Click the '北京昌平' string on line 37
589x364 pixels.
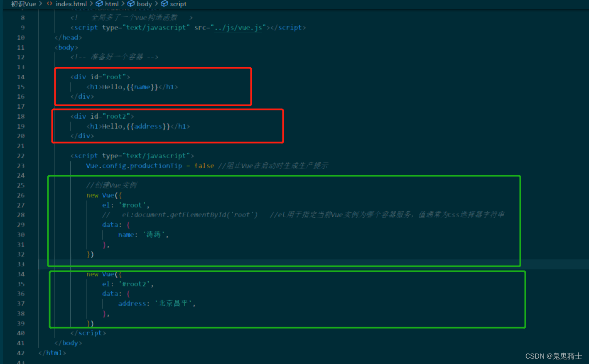click(174, 303)
